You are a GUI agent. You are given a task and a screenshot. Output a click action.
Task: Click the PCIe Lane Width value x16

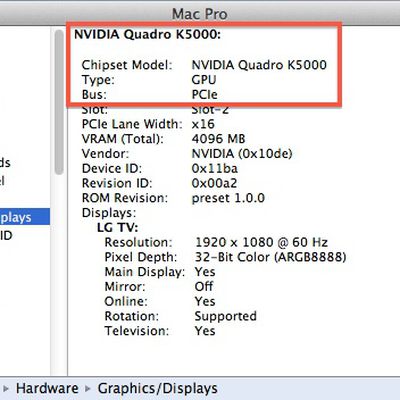pyautogui.click(x=203, y=124)
